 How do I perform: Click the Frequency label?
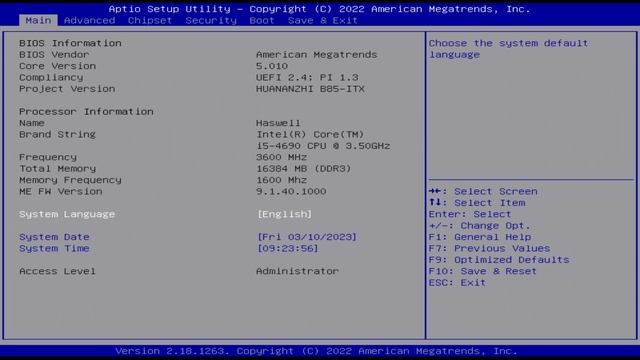pos(48,158)
